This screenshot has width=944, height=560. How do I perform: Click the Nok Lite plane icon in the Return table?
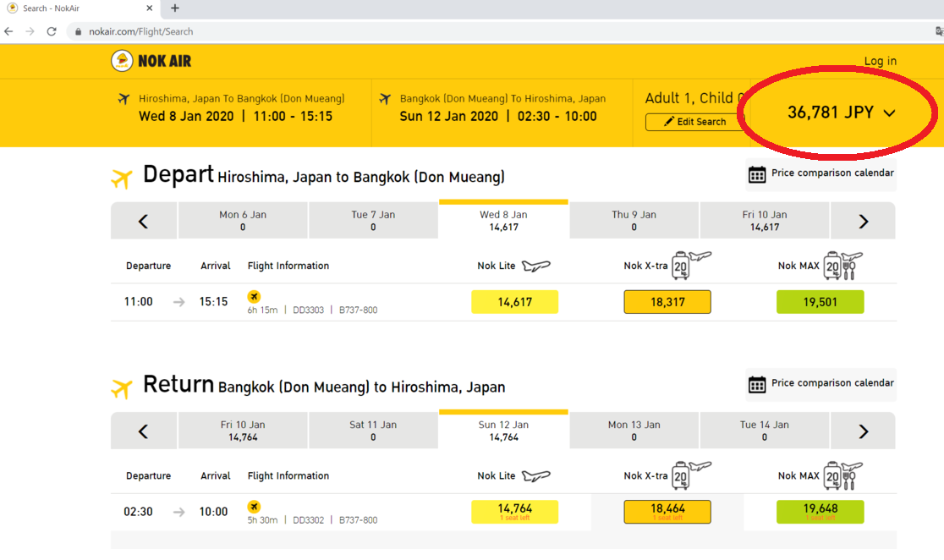click(x=535, y=475)
